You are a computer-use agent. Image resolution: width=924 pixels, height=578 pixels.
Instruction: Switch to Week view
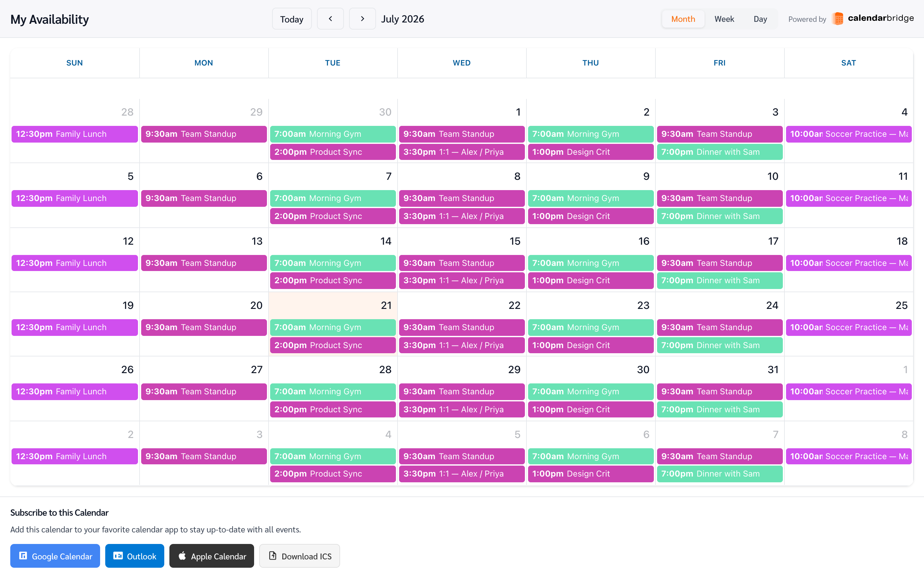pos(724,19)
